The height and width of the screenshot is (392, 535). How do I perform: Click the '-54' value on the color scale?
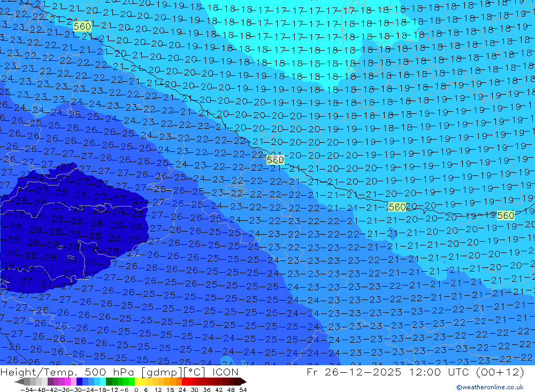[x=26, y=389]
